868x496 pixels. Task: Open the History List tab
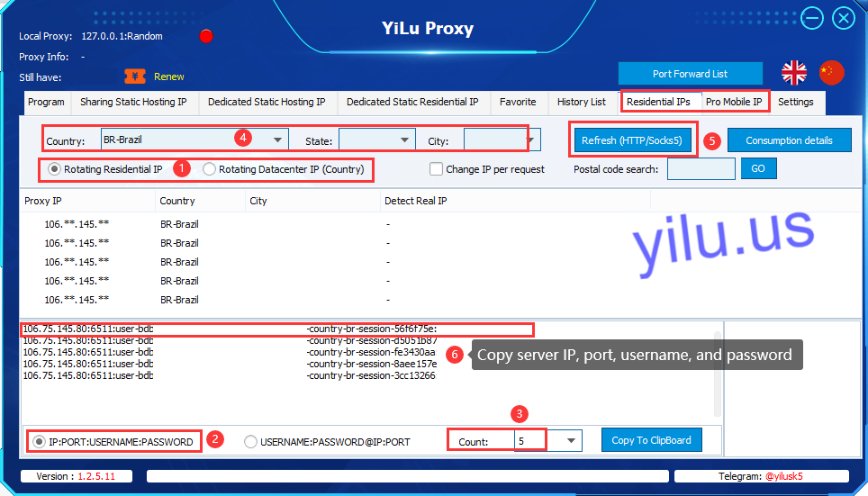(582, 103)
